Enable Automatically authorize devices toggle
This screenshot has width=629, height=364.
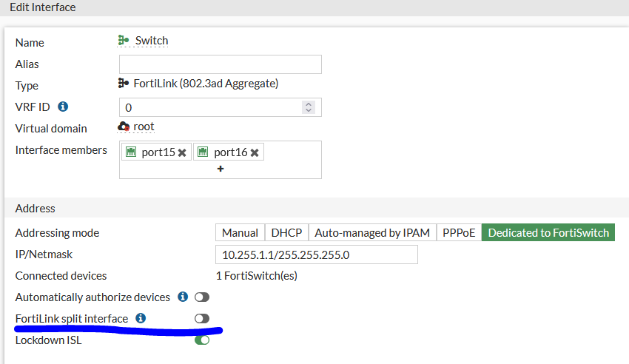tap(202, 297)
